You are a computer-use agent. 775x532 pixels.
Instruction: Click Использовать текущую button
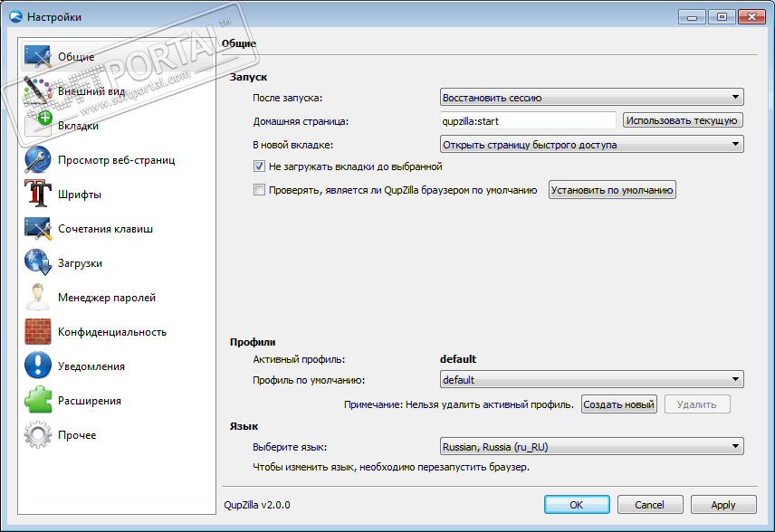tap(683, 120)
